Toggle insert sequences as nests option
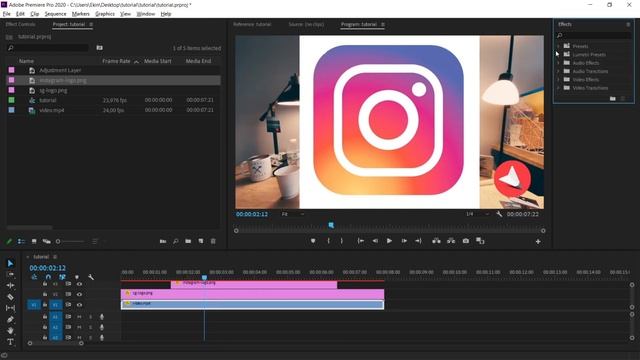Screen dimensions: 640x360 (x=34, y=277)
